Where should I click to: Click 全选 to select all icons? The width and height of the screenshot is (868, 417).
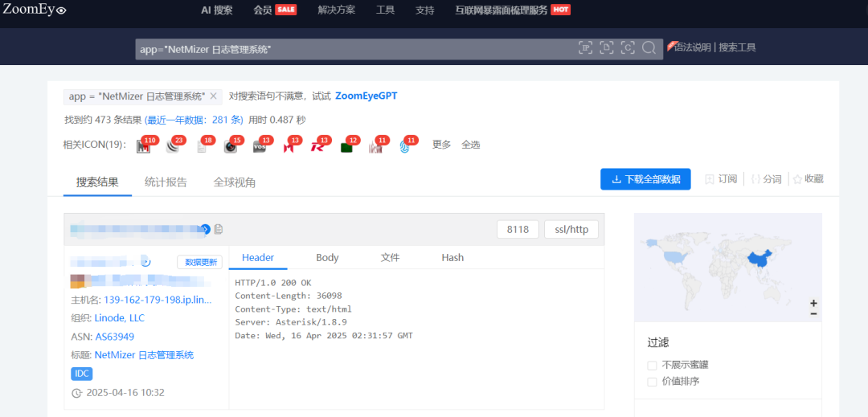pyautogui.click(x=471, y=145)
